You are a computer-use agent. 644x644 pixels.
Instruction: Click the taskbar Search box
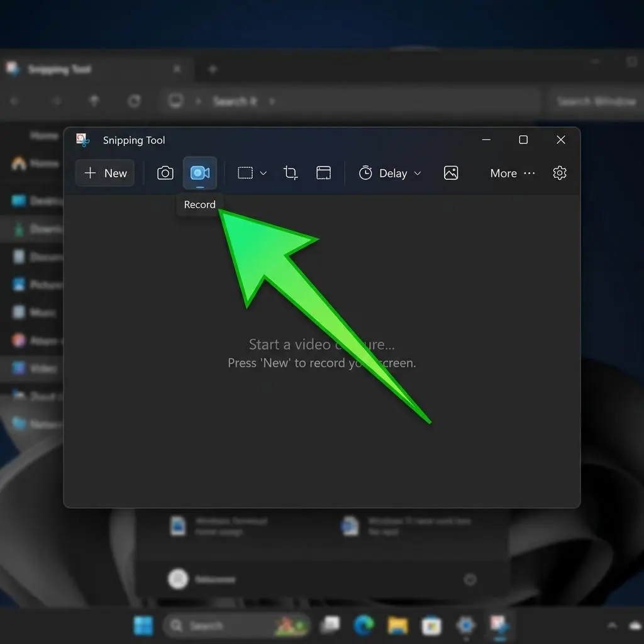236,626
